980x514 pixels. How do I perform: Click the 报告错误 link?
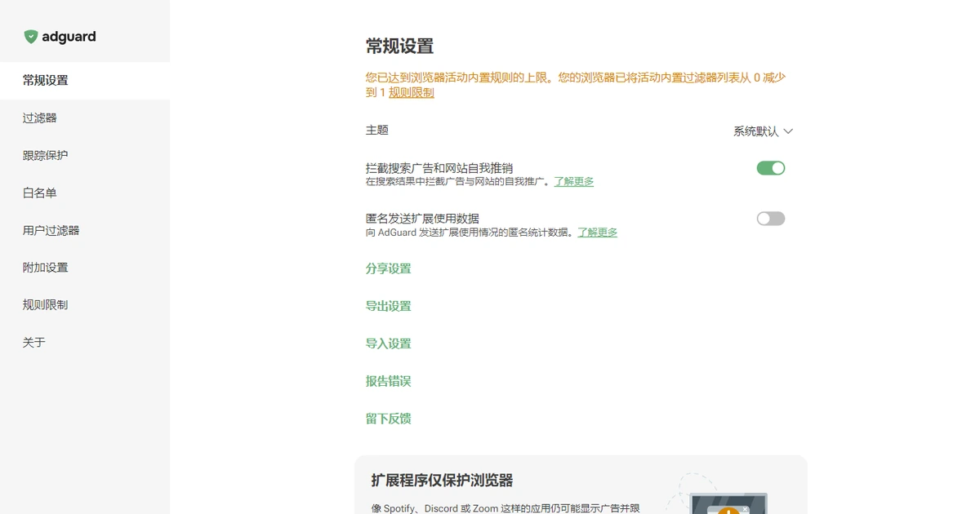click(x=389, y=382)
